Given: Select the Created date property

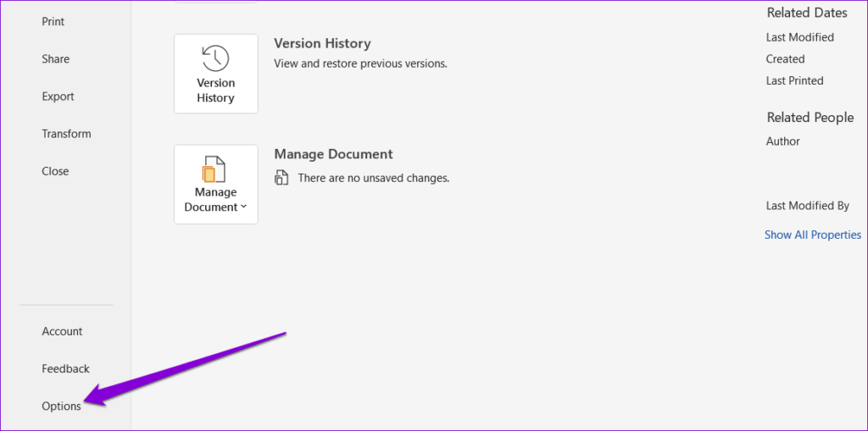Looking at the screenshot, I should coord(785,59).
